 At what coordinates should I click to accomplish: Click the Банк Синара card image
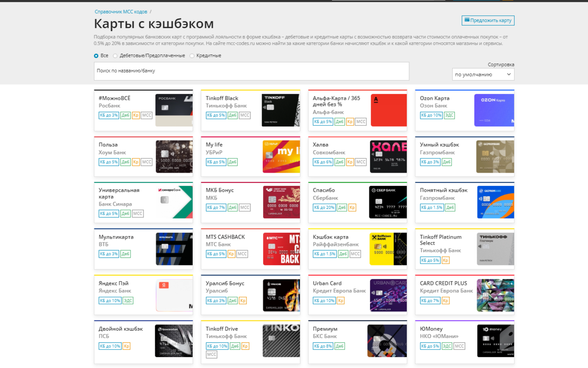click(x=175, y=202)
